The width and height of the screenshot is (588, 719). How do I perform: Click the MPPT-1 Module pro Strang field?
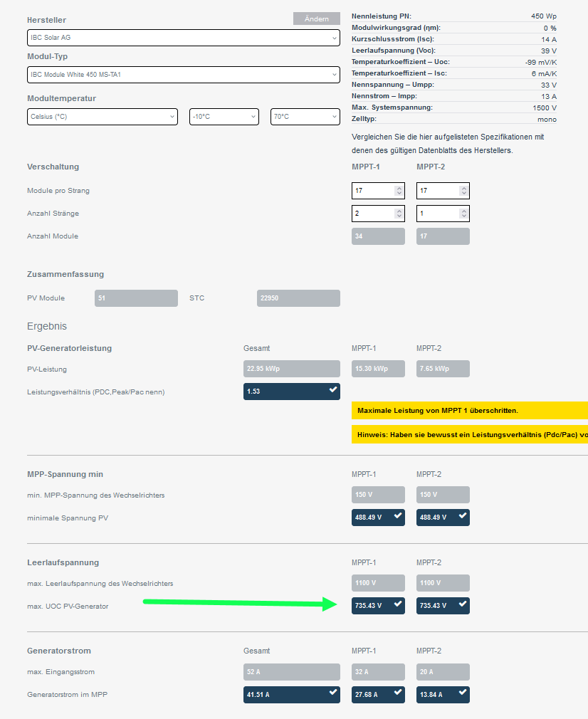click(x=378, y=191)
